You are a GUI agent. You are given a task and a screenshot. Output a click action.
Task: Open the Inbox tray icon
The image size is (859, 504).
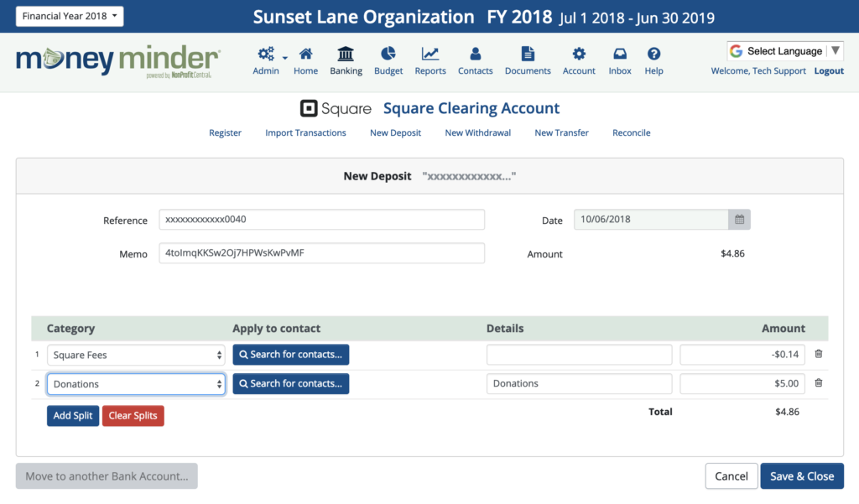coord(620,54)
